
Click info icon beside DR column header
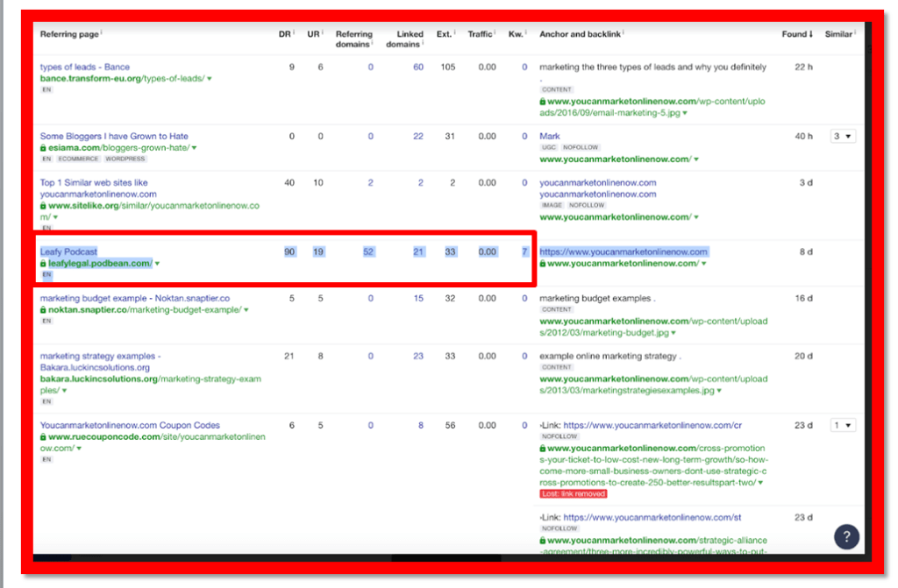(294, 32)
